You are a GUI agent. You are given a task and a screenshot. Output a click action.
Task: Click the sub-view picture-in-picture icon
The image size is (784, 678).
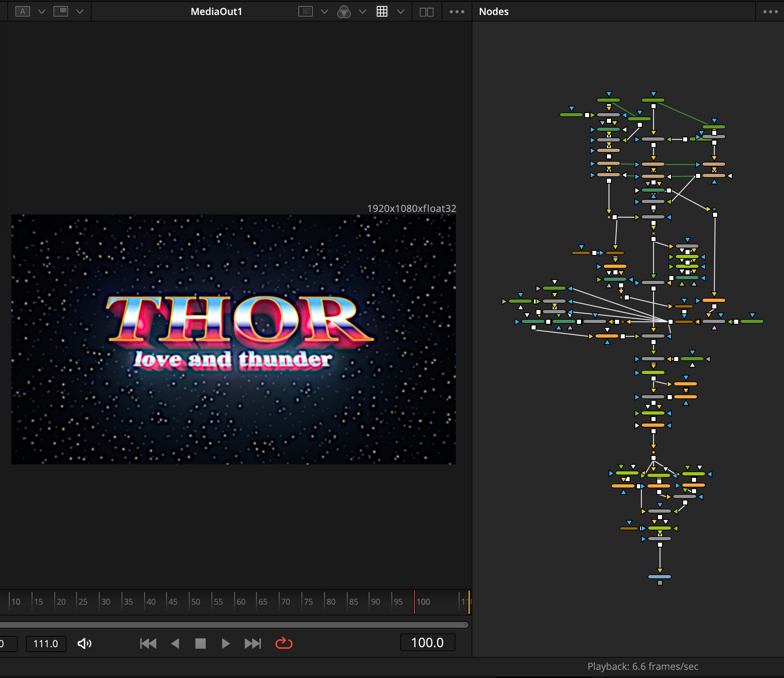61,11
